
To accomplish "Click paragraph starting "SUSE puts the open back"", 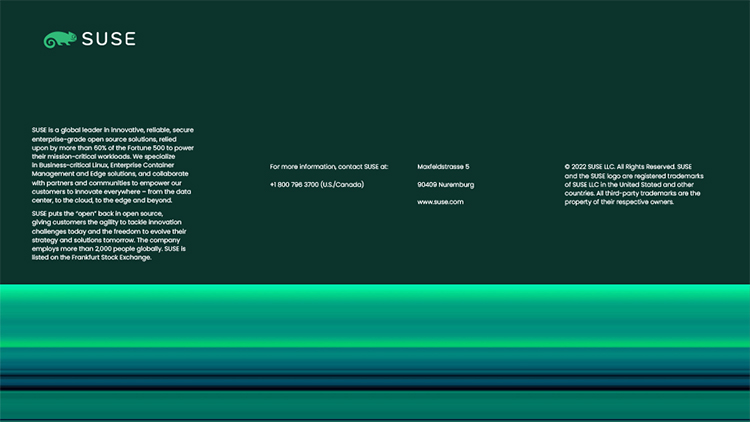I will pyautogui.click(x=108, y=235).
